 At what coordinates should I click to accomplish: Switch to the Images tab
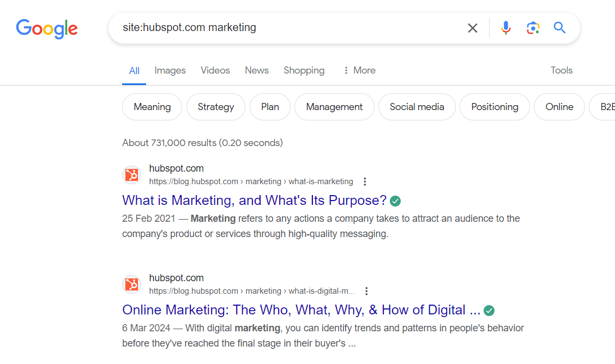point(170,70)
